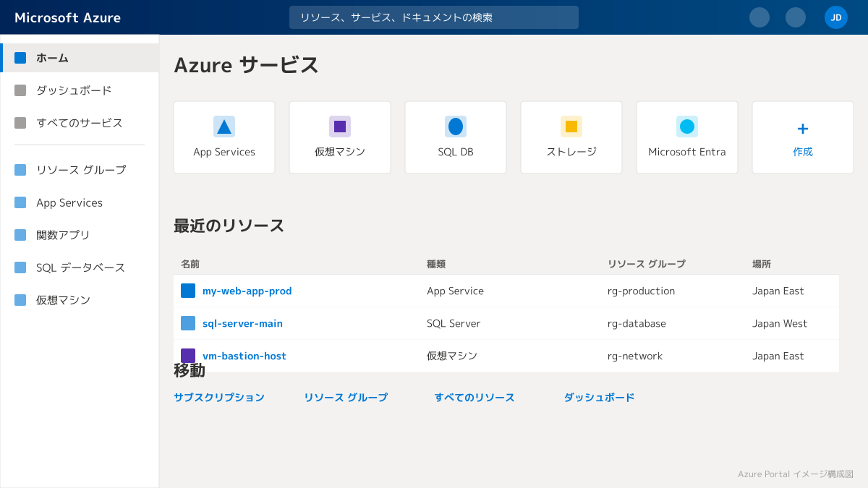Go to サブスクリプション link

[219, 398]
